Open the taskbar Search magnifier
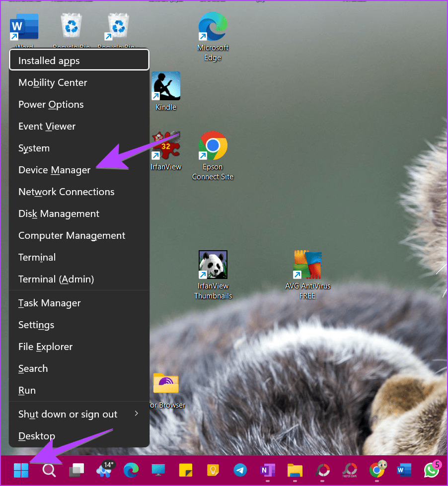 [49, 470]
